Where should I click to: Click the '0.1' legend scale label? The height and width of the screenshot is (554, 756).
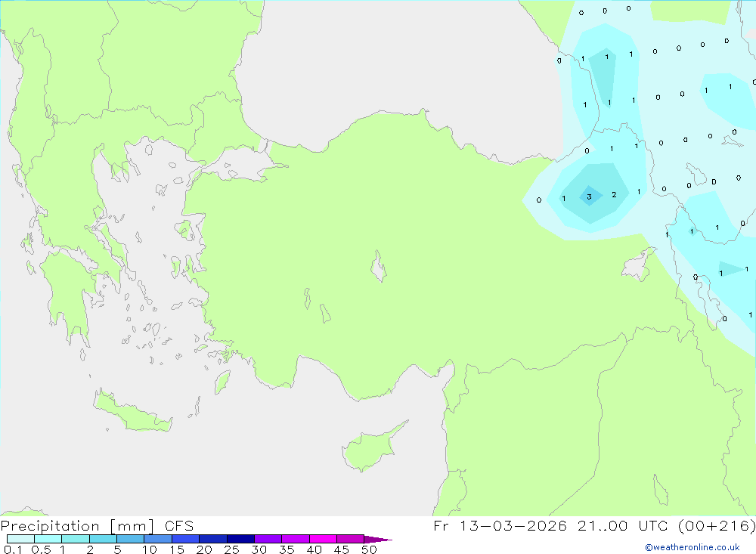[13, 549]
